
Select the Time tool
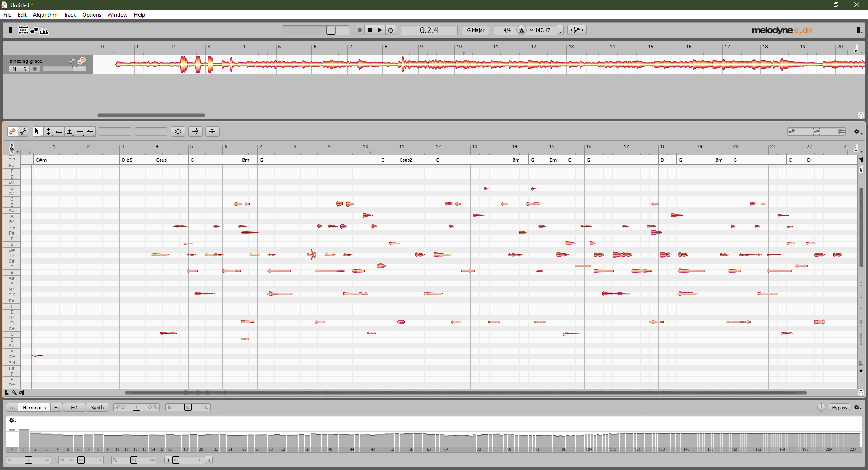(80, 132)
